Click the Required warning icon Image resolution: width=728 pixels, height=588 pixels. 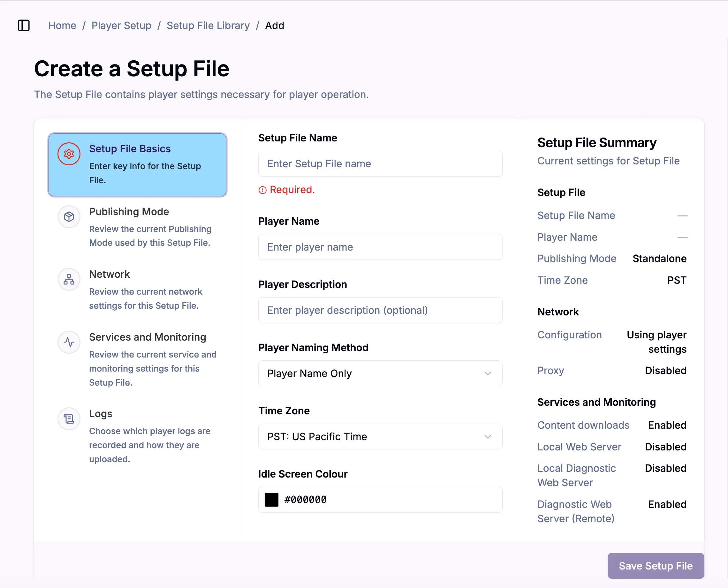(262, 190)
